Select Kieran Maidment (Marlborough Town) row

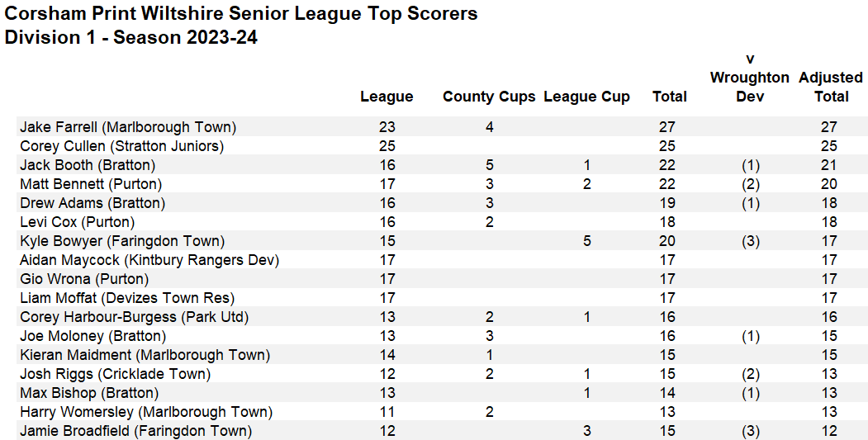(145, 355)
